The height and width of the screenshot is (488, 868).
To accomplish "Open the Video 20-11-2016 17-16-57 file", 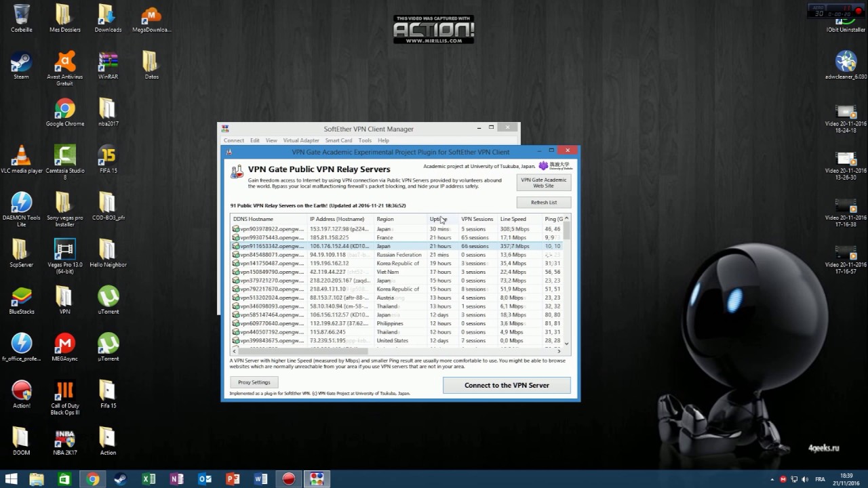I will [x=846, y=259].
